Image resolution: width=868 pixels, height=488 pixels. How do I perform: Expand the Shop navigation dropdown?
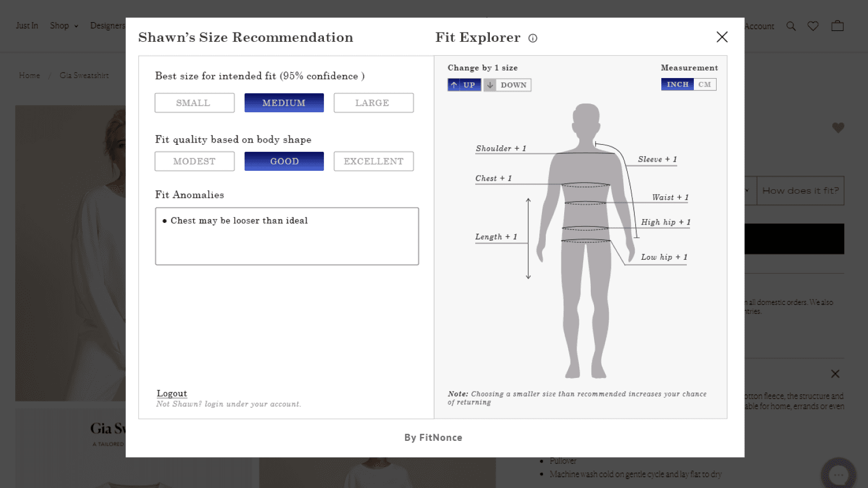pos(63,25)
